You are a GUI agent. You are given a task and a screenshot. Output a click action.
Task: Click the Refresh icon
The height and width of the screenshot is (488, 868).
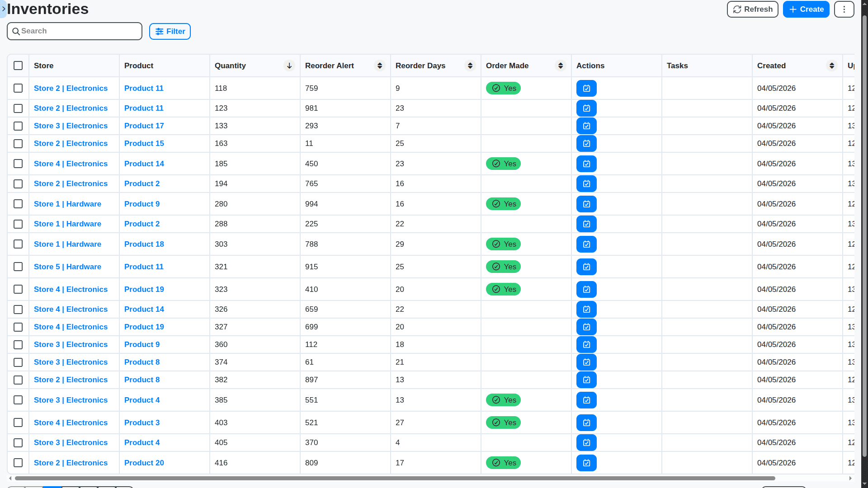click(736, 9)
